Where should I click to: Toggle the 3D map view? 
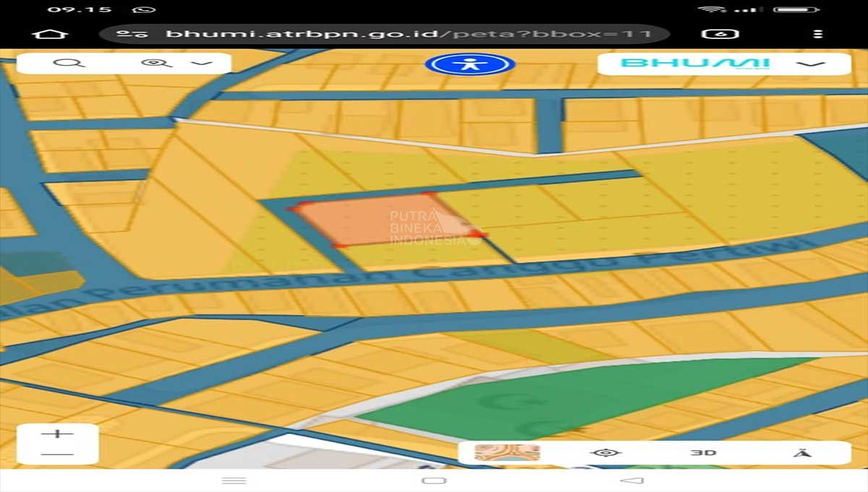(x=702, y=453)
